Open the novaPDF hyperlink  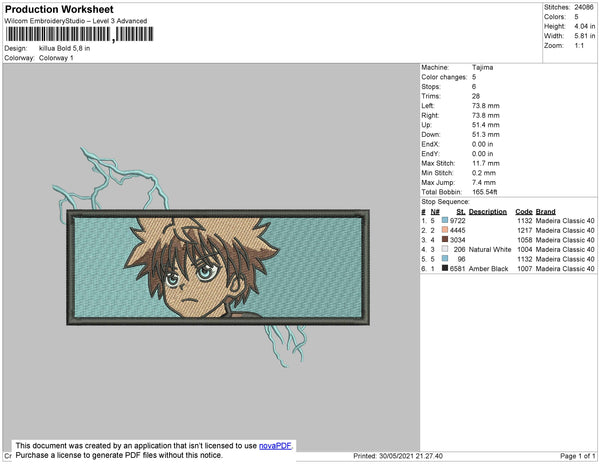(275, 446)
